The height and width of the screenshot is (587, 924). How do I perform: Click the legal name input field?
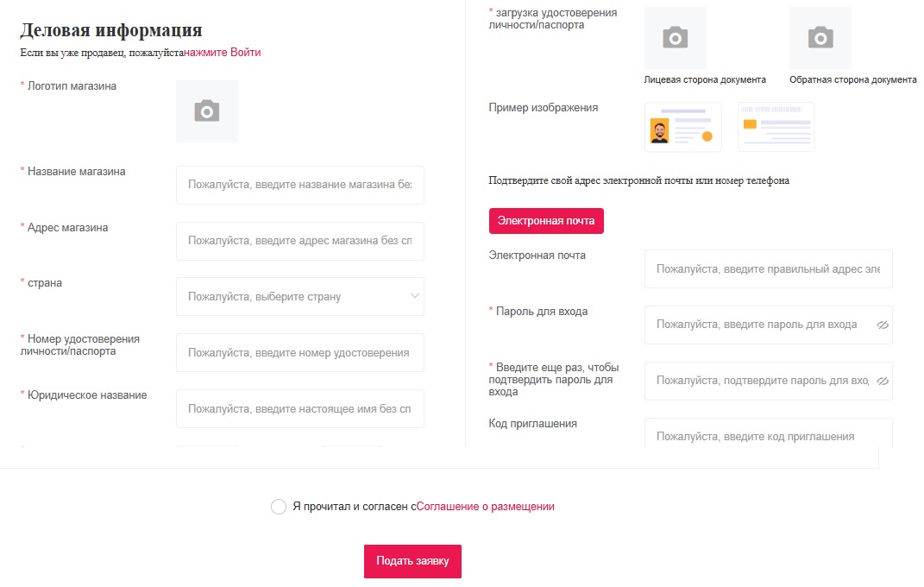(x=299, y=408)
